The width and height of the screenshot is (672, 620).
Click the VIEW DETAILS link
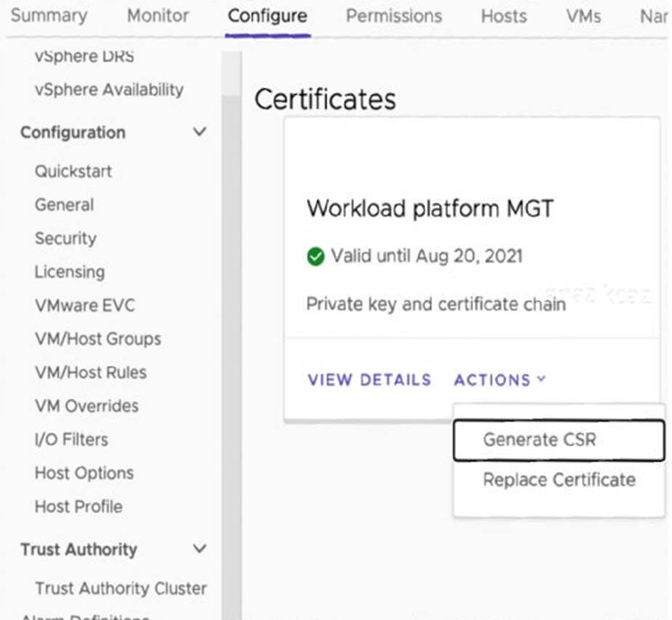(369, 380)
